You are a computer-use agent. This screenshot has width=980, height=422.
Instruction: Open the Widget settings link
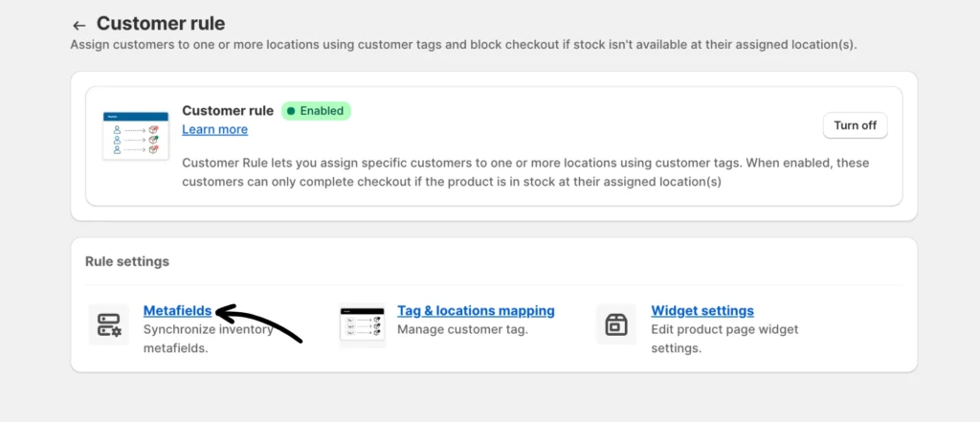pyautogui.click(x=702, y=311)
